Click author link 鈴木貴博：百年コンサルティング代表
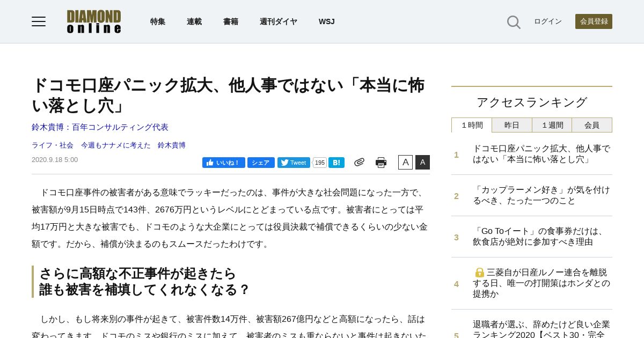Screen dimensions: 644x338 point(100,127)
